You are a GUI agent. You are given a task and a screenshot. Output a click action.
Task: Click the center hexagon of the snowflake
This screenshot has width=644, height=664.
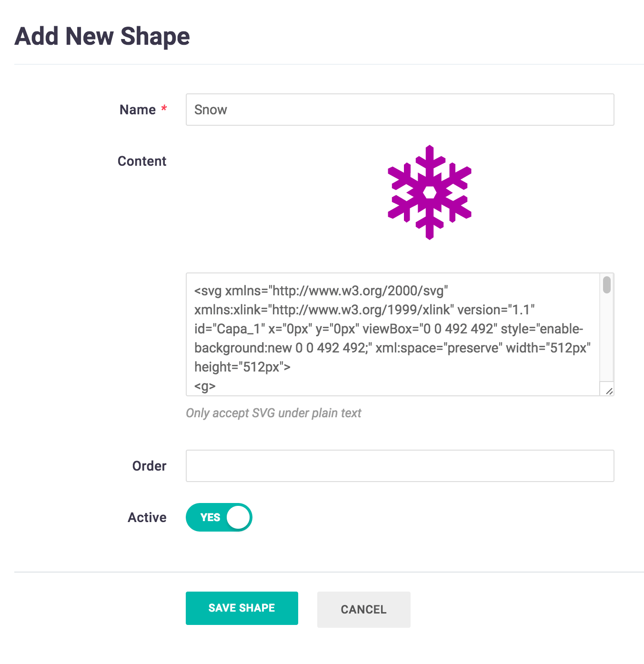click(x=430, y=192)
